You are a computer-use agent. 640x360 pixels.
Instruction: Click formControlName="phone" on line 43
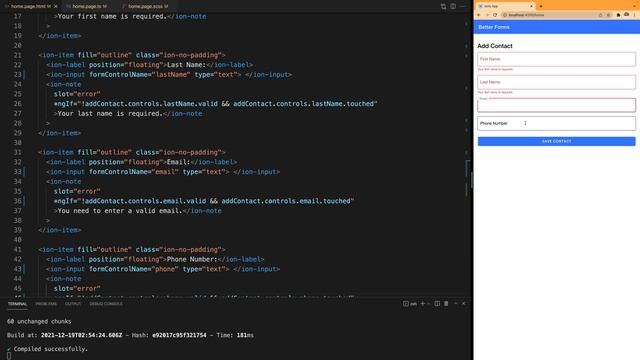coord(134,269)
